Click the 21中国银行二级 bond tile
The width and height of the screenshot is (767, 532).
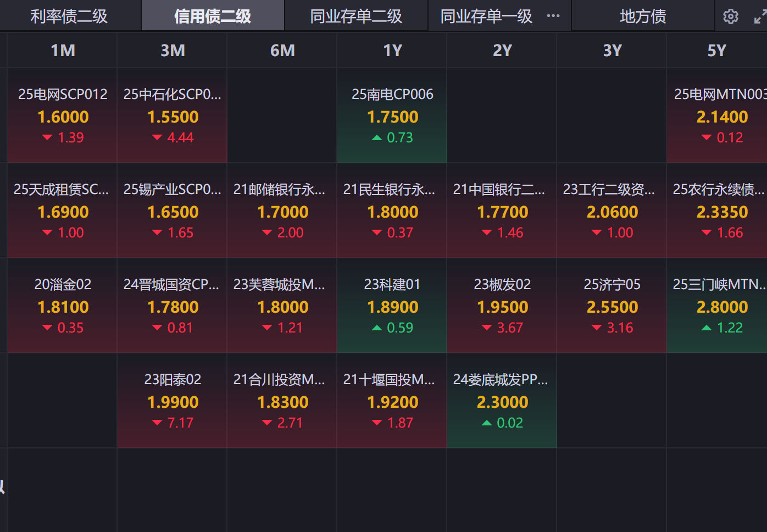click(502, 210)
